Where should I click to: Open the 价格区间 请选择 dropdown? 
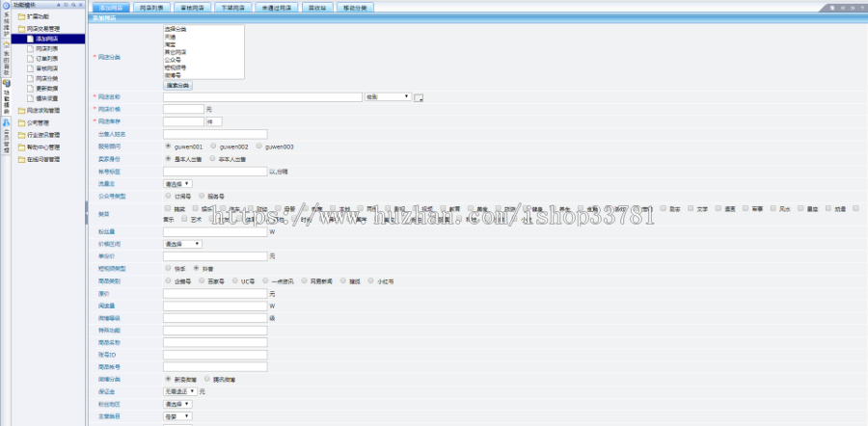(182, 244)
